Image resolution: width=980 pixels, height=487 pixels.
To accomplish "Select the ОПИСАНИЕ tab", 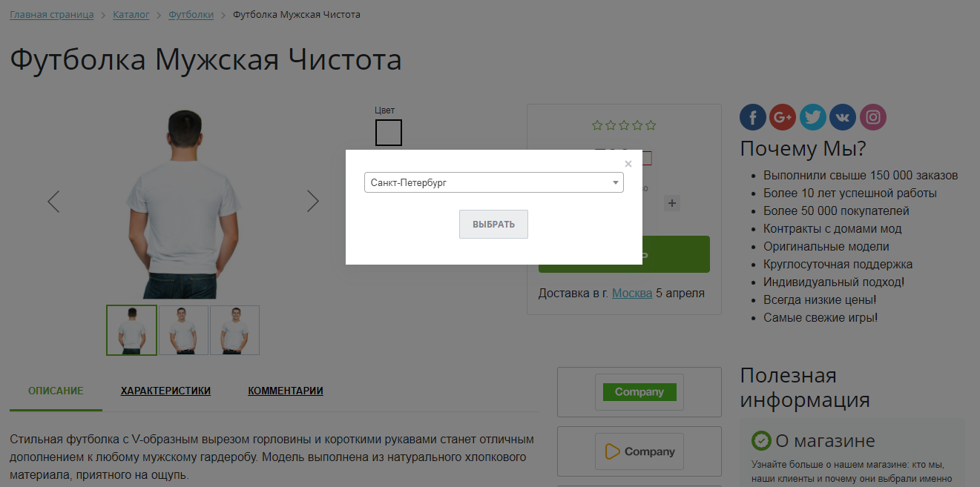I will (x=56, y=391).
